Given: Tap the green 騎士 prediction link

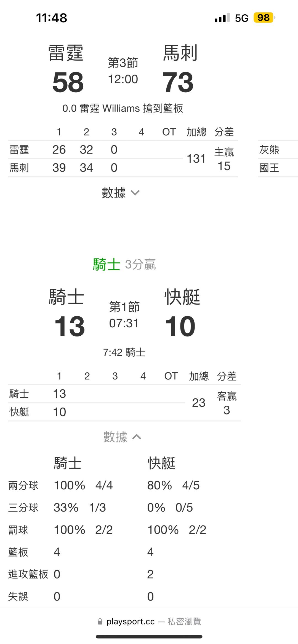Looking at the screenshot, I should pos(106,265).
